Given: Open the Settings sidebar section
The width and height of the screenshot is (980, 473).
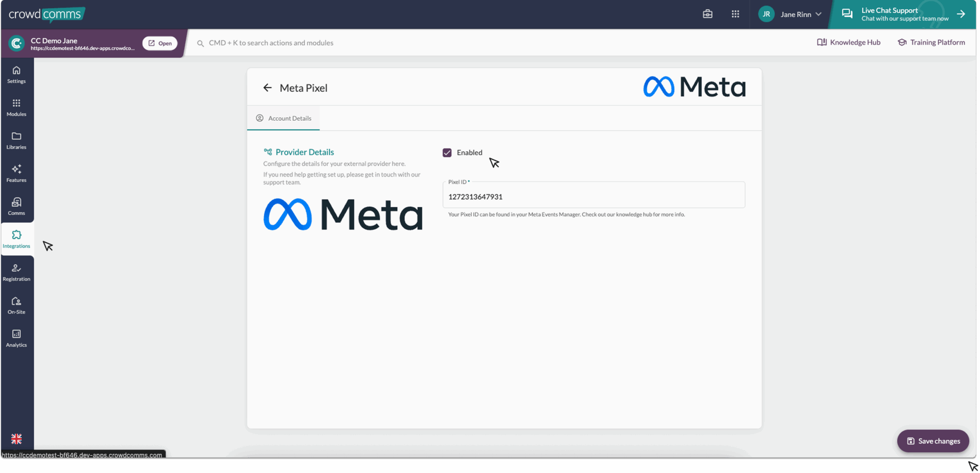Looking at the screenshot, I should coord(16,75).
